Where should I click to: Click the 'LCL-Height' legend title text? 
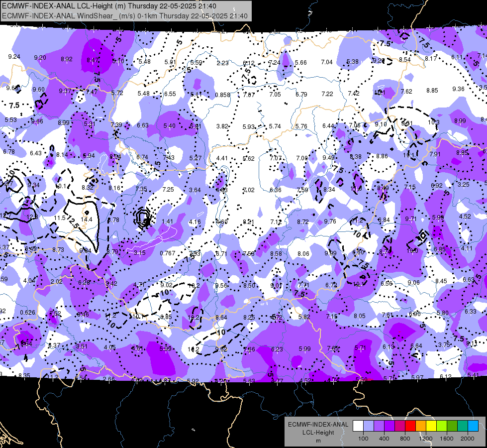point(318,433)
